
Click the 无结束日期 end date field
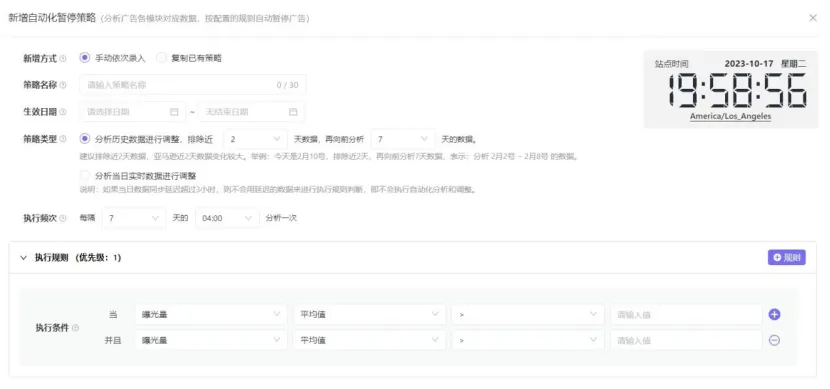pos(251,112)
